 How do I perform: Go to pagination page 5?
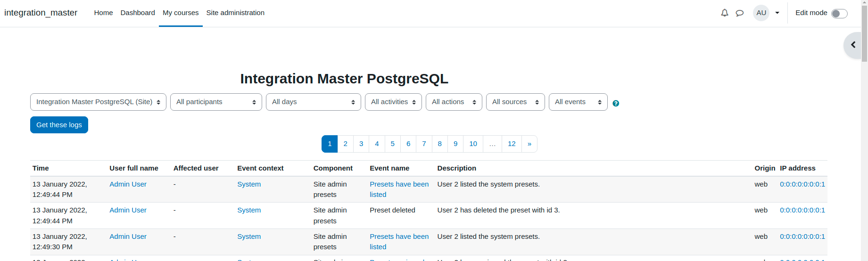(x=393, y=144)
